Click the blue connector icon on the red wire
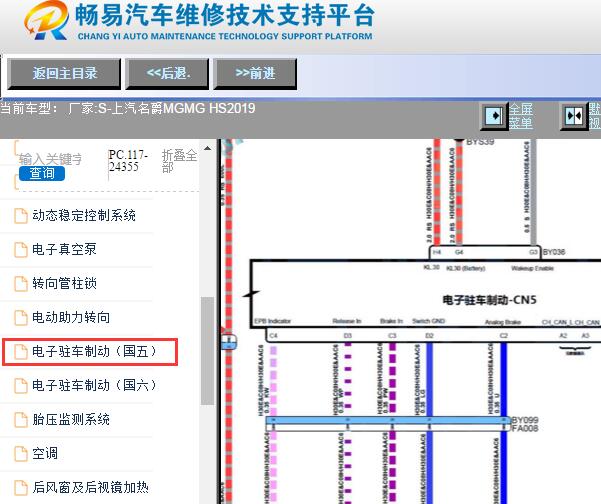The image size is (601, 504). (229, 341)
